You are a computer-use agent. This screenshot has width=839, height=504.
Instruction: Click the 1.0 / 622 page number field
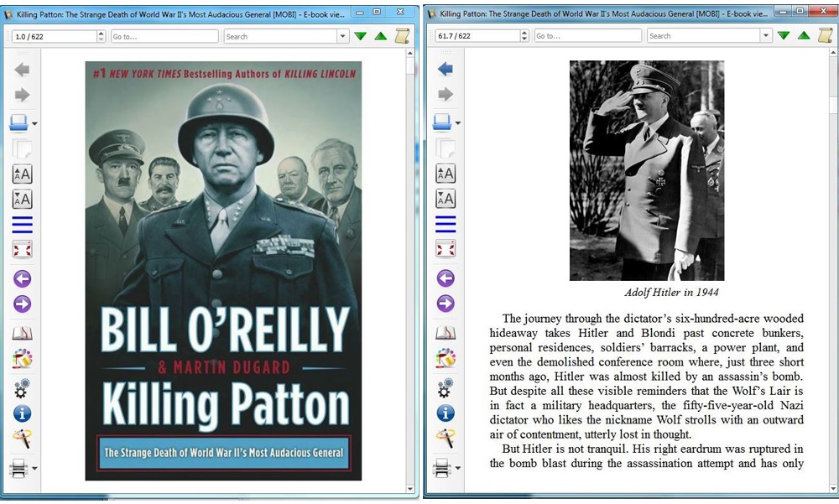(55, 36)
